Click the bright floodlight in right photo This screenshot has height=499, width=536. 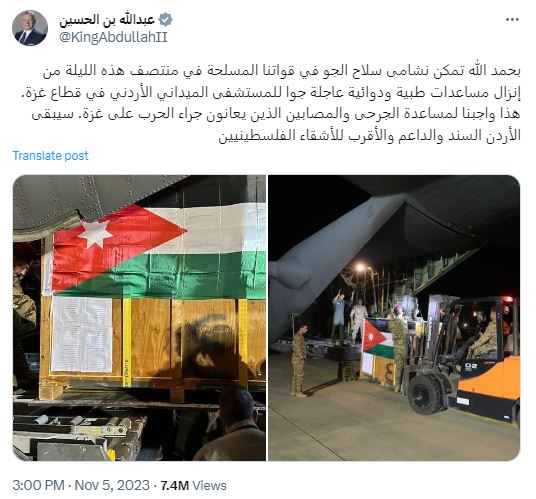360,268
